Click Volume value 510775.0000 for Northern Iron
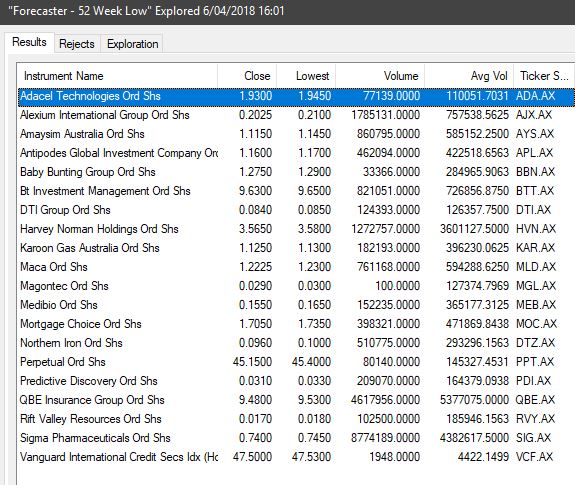The width and height of the screenshot is (575, 485). click(x=388, y=343)
